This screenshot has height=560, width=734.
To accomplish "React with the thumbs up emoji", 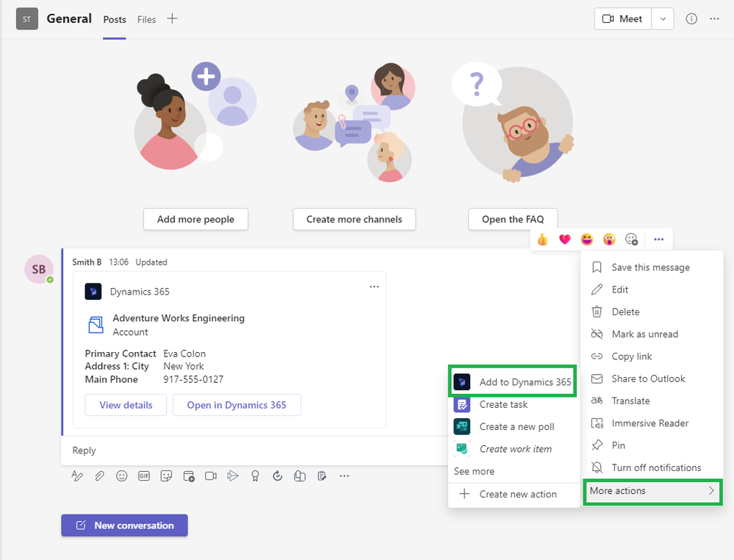I will pyautogui.click(x=542, y=240).
